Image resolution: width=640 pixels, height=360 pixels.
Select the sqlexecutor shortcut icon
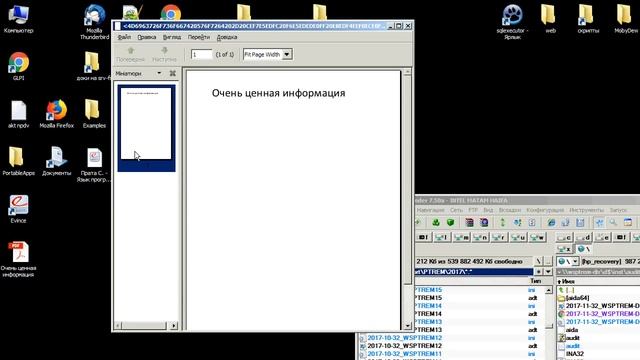tap(512, 22)
